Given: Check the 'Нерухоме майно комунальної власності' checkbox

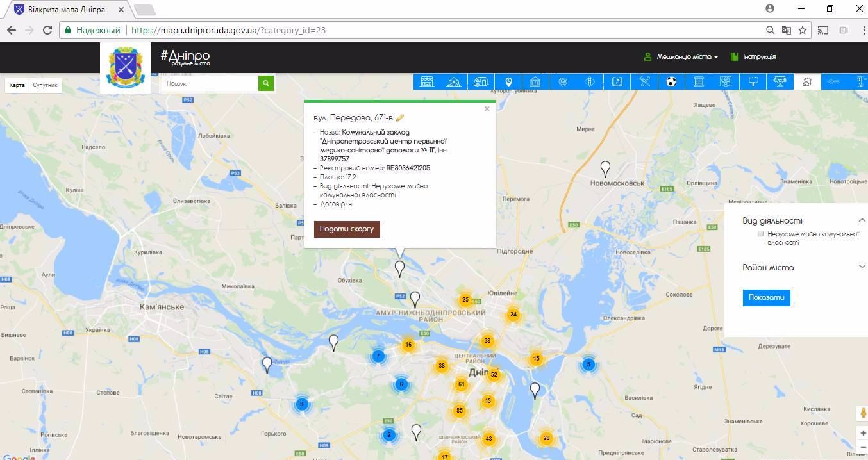Looking at the screenshot, I should 761,234.
